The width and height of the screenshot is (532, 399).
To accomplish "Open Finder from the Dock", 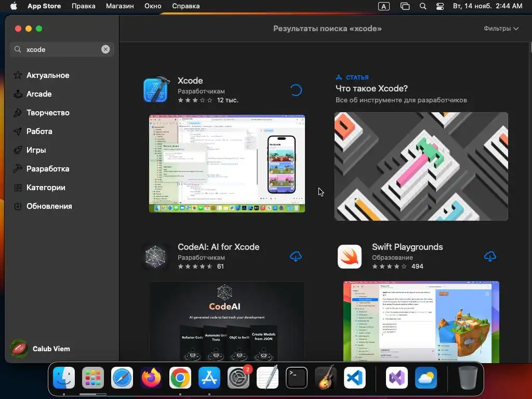I will (x=64, y=378).
